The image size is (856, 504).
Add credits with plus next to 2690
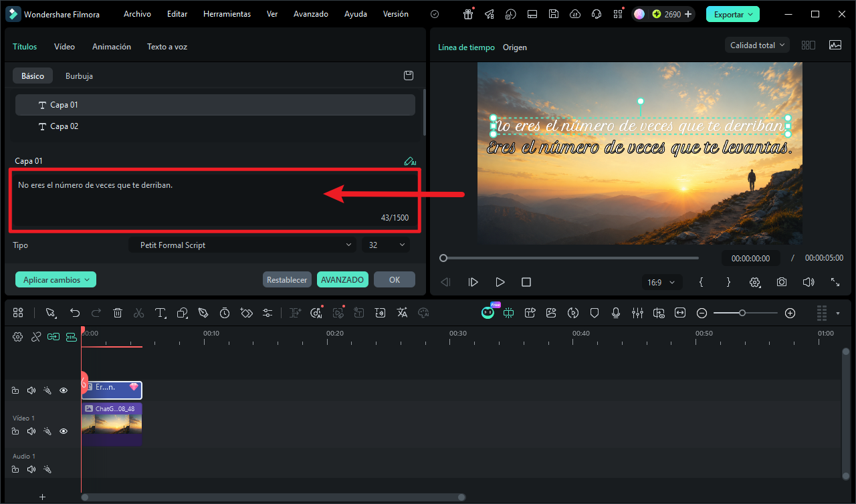tap(687, 14)
